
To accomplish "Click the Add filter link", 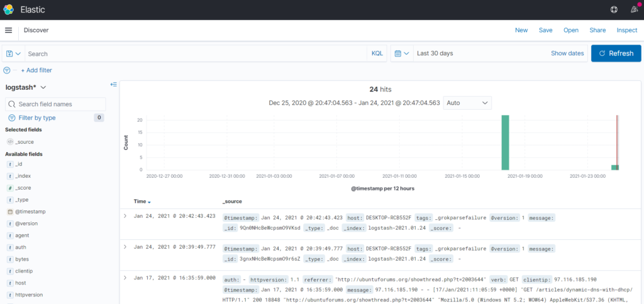I will point(36,70).
